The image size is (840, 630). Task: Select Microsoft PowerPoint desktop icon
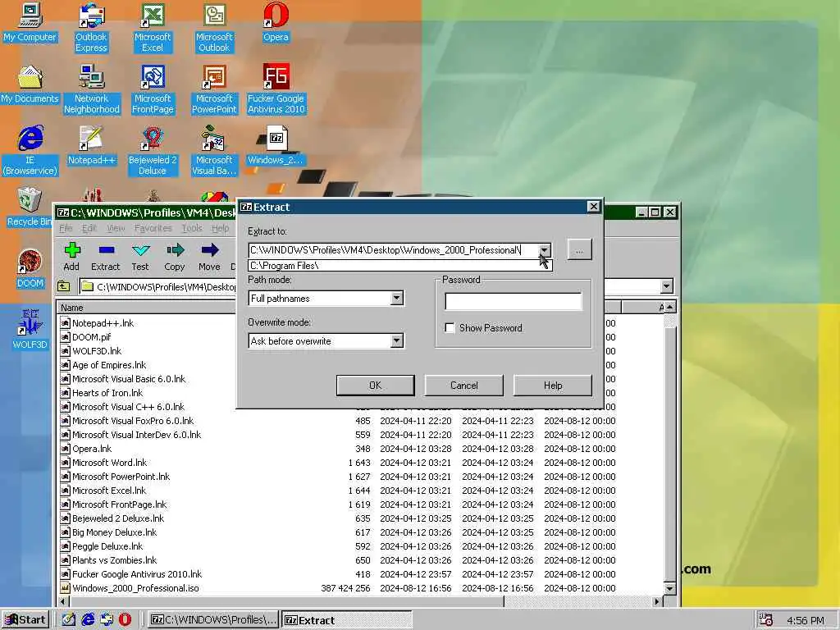[x=214, y=89]
